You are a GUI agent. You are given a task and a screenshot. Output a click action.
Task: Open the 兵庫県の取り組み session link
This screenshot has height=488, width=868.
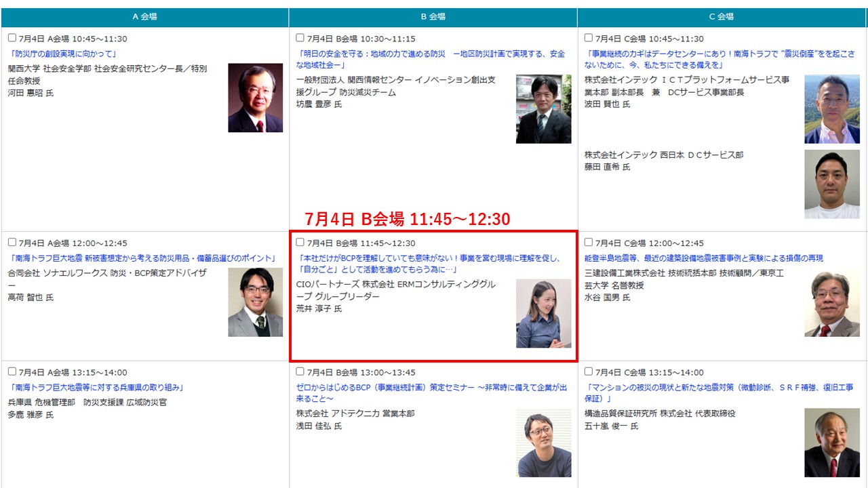coord(96,387)
